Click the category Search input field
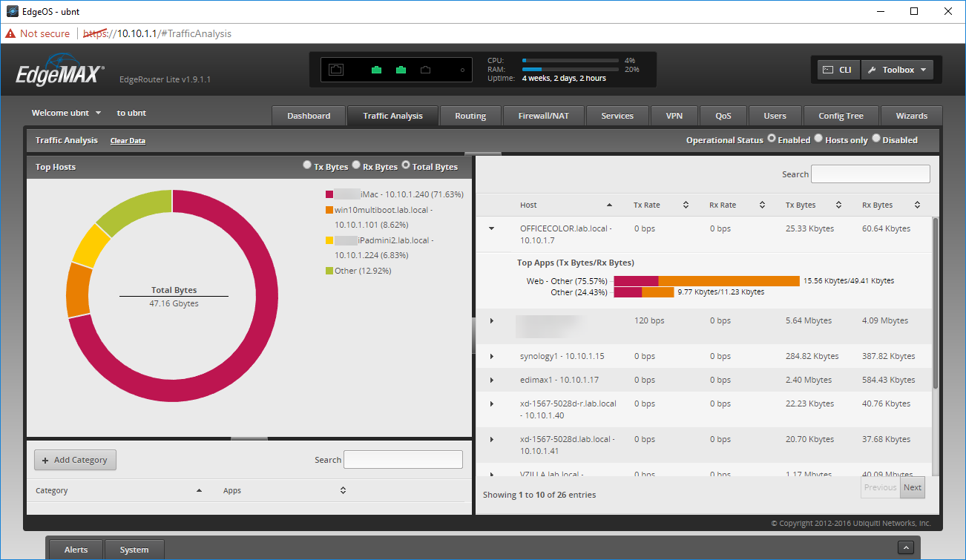The image size is (966, 560). (x=403, y=460)
